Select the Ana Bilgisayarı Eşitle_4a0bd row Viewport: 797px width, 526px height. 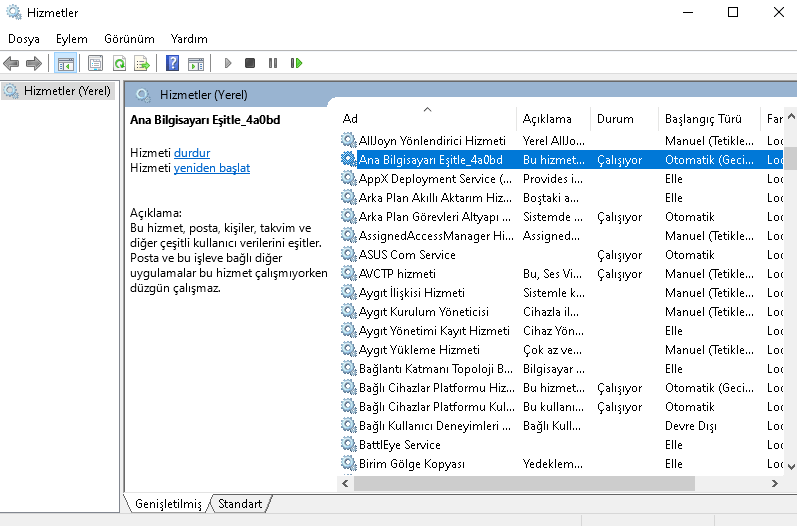point(561,160)
